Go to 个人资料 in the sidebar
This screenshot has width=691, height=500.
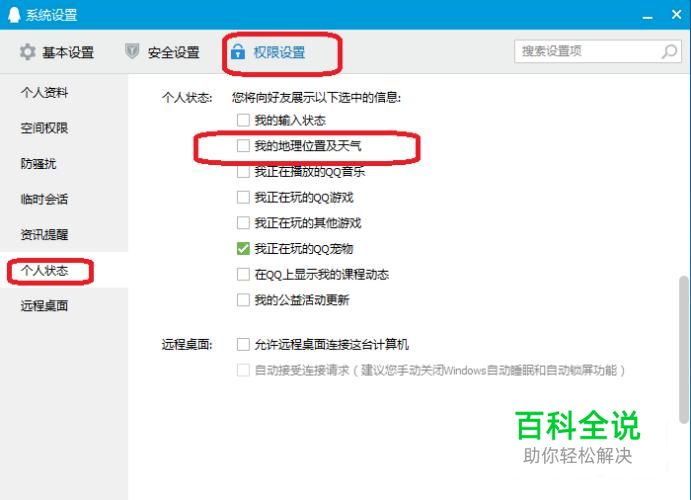(45, 93)
